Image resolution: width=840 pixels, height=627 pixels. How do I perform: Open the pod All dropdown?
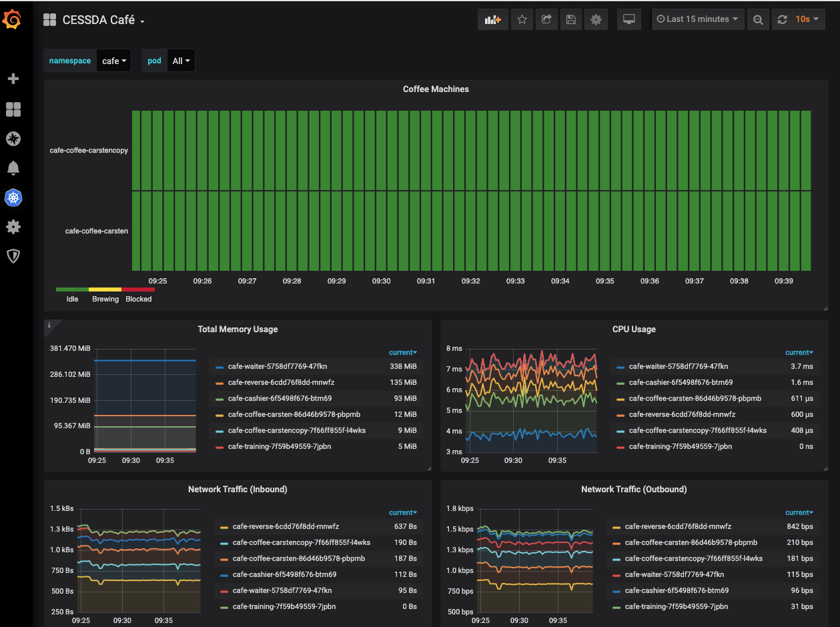(x=181, y=61)
